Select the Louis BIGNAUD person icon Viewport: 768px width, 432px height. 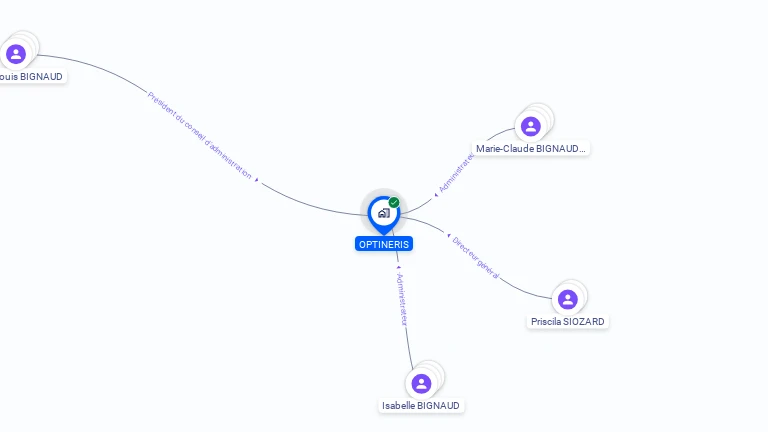tap(16, 54)
